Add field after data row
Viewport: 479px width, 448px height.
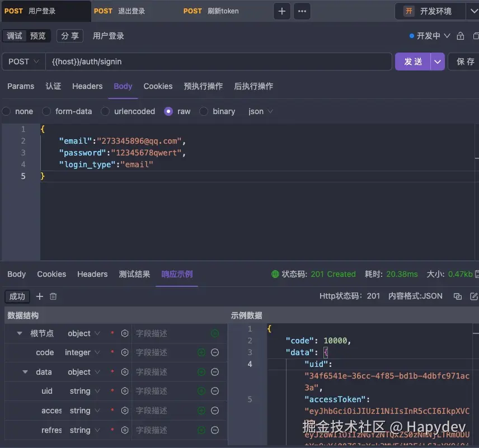201,372
